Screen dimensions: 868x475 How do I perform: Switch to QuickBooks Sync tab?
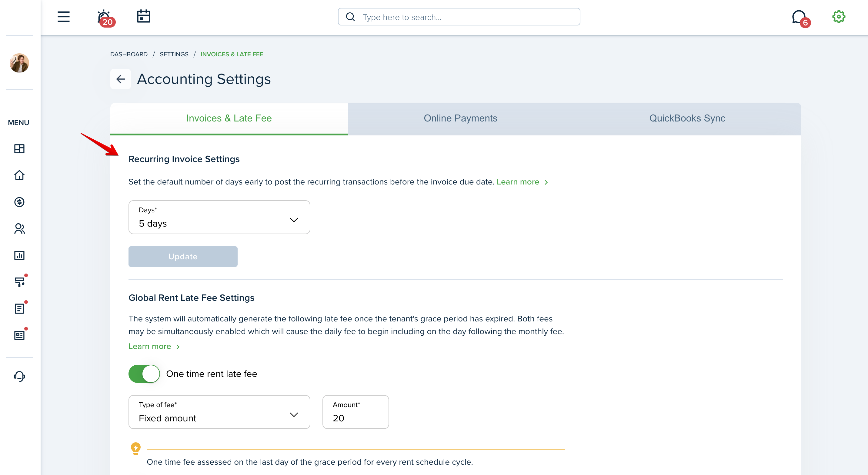click(x=687, y=118)
